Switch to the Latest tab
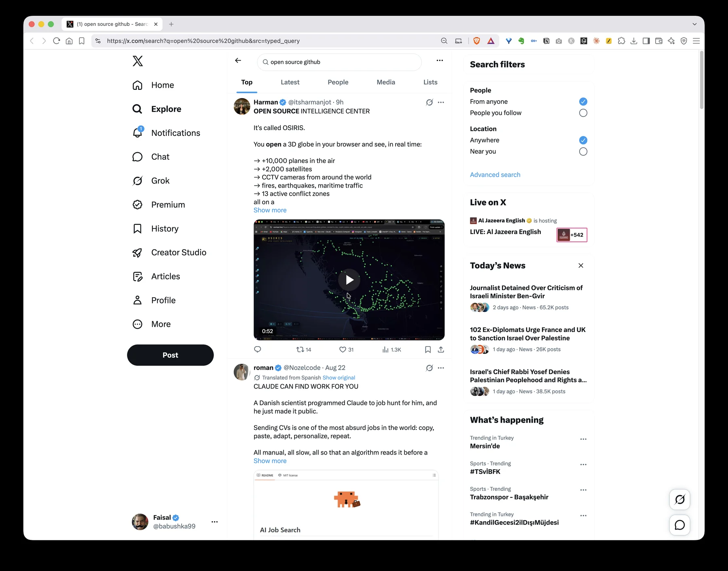Image resolution: width=728 pixels, height=571 pixels. (290, 82)
